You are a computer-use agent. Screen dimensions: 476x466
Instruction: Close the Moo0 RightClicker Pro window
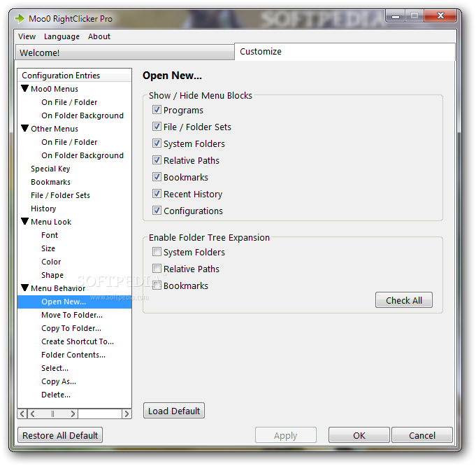click(440, 16)
